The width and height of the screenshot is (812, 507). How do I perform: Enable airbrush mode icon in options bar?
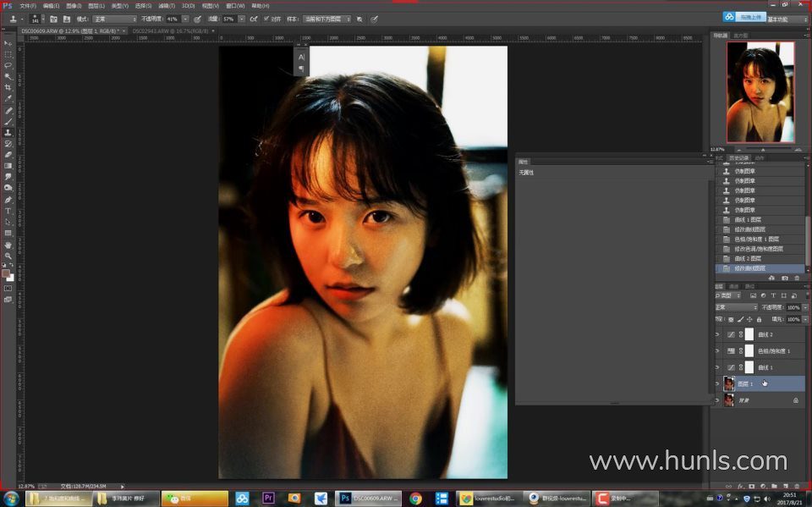254,19
